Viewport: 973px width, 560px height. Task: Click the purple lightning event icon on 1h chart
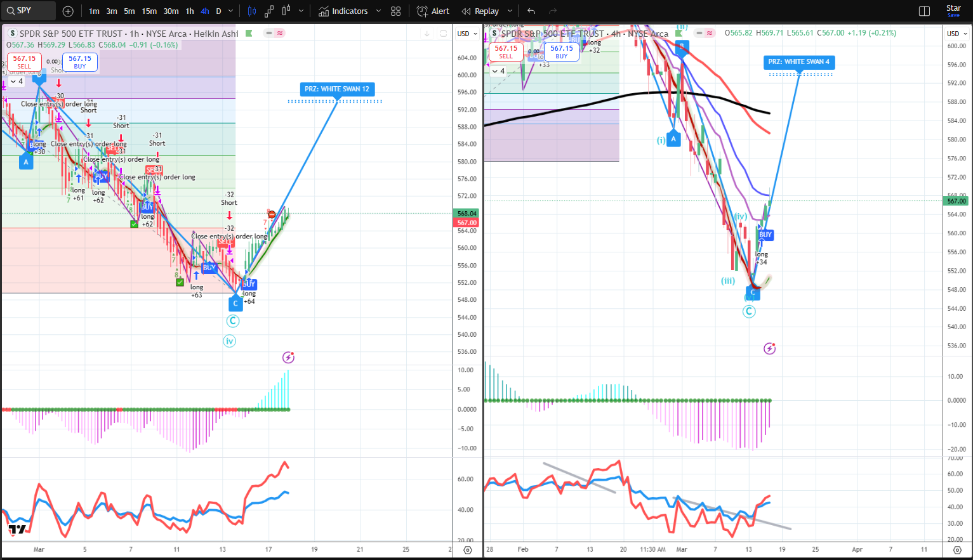coord(288,358)
